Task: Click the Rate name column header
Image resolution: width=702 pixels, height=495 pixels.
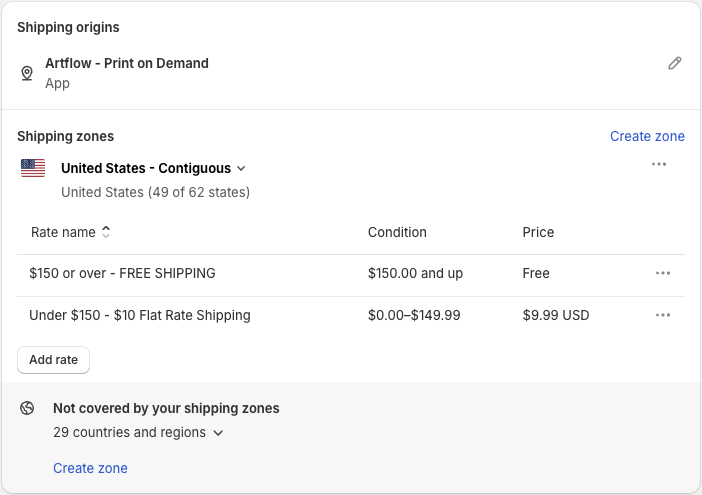Action: point(63,232)
